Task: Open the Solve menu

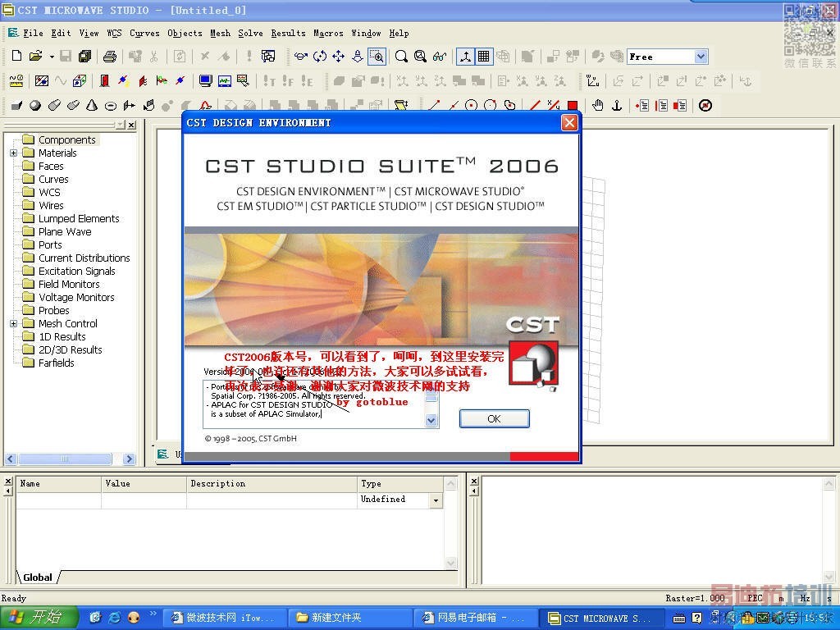Action: point(250,33)
